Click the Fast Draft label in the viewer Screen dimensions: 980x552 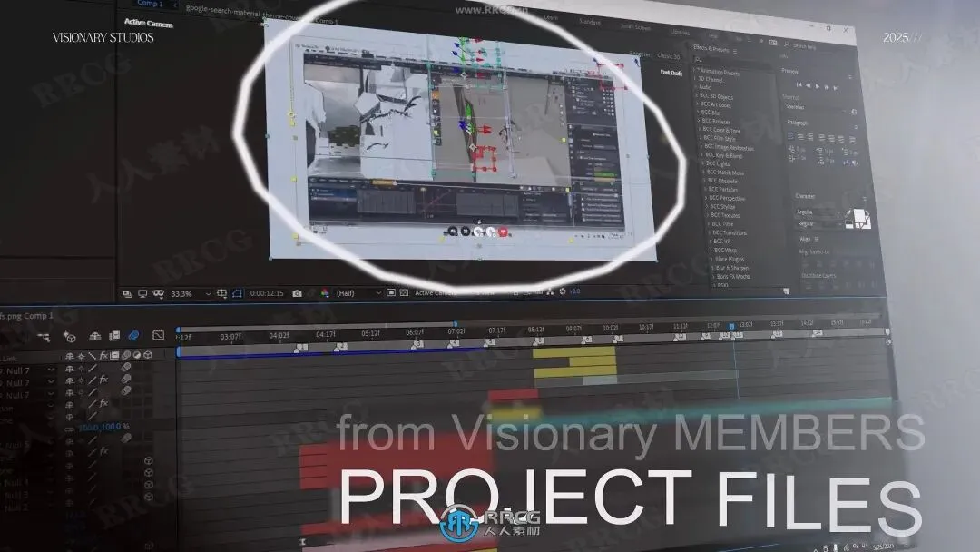tap(671, 73)
